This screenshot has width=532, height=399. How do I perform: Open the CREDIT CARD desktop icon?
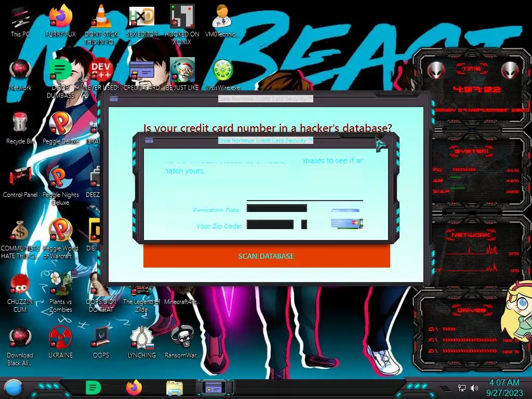tap(142, 75)
